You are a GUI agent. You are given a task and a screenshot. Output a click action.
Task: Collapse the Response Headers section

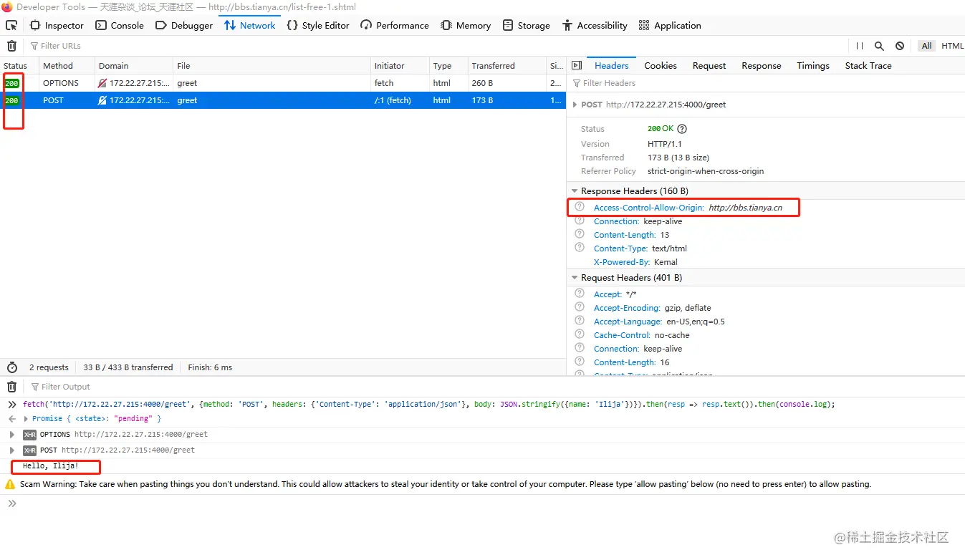coord(575,191)
